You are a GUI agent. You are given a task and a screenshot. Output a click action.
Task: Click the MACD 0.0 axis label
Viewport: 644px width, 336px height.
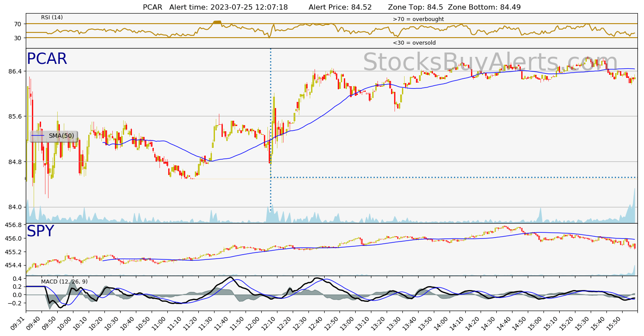click(x=17, y=295)
